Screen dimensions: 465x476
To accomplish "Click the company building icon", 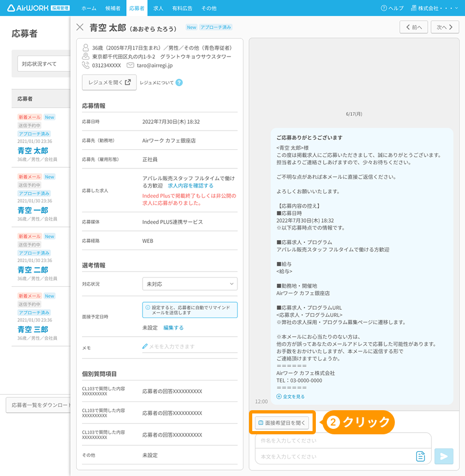I will tap(413, 8).
